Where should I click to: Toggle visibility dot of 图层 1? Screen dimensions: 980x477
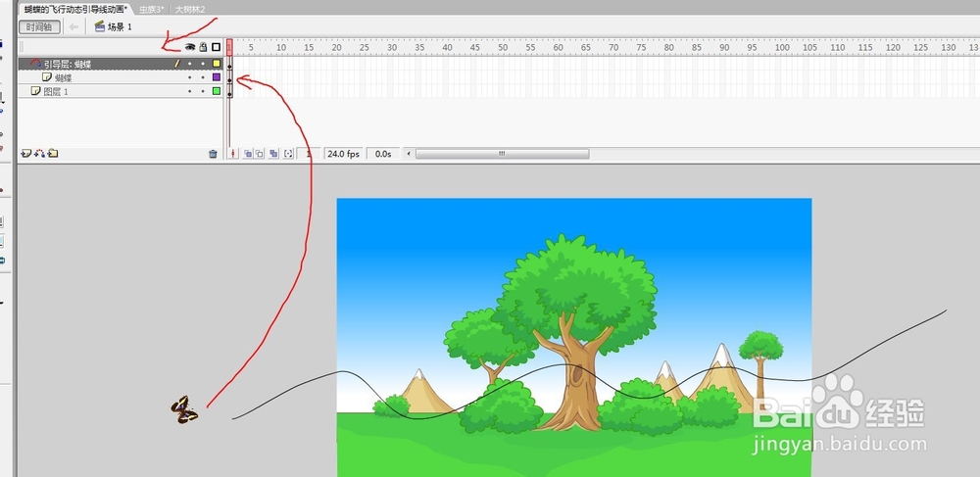(190, 91)
